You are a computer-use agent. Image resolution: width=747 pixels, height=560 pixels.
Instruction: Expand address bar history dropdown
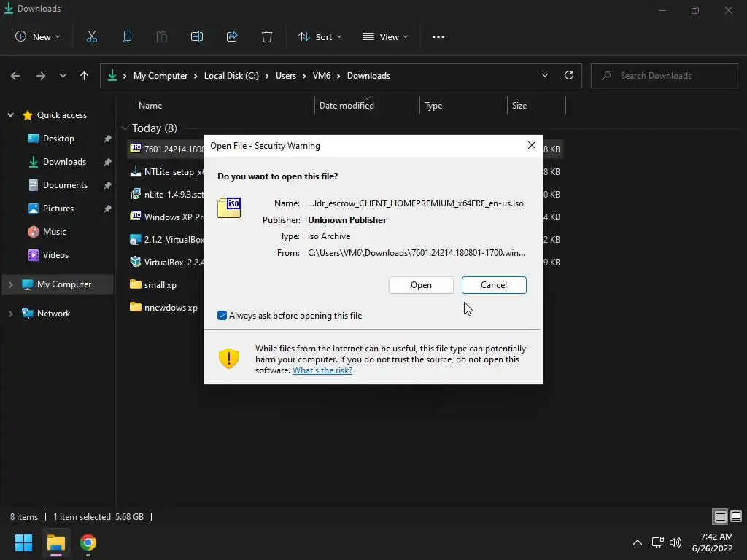click(x=544, y=75)
